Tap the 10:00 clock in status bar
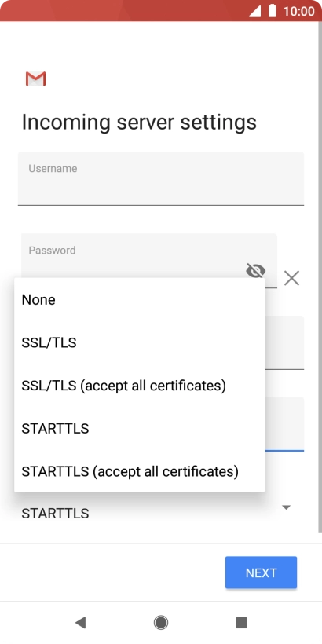 [x=298, y=11]
